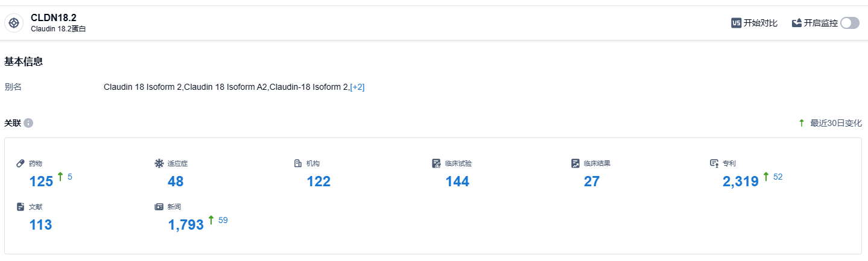This screenshot has width=868, height=261.
Task: Click the VS compare icon
Action: tap(736, 23)
